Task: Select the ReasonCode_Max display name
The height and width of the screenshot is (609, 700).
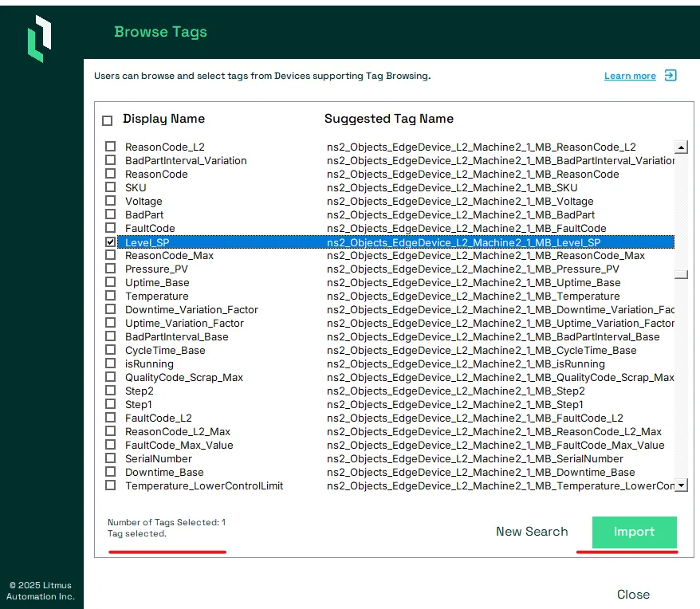Action: pyautogui.click(x=169, y=255)
